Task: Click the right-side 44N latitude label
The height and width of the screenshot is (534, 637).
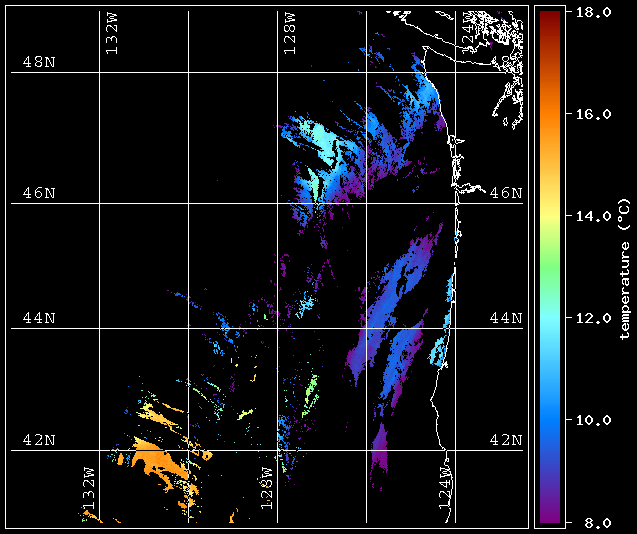Action: (x=506, y=318)
